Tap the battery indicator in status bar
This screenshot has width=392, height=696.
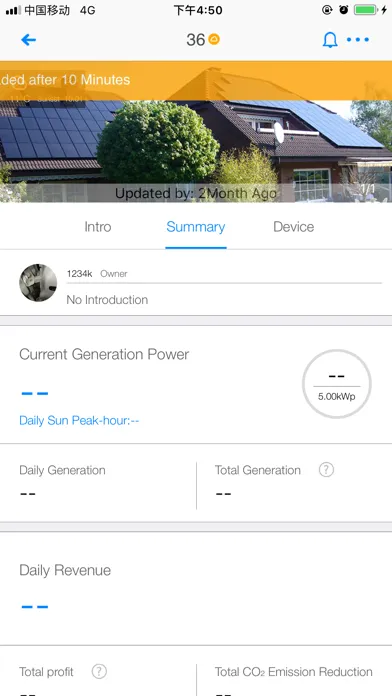pos(366,10)
